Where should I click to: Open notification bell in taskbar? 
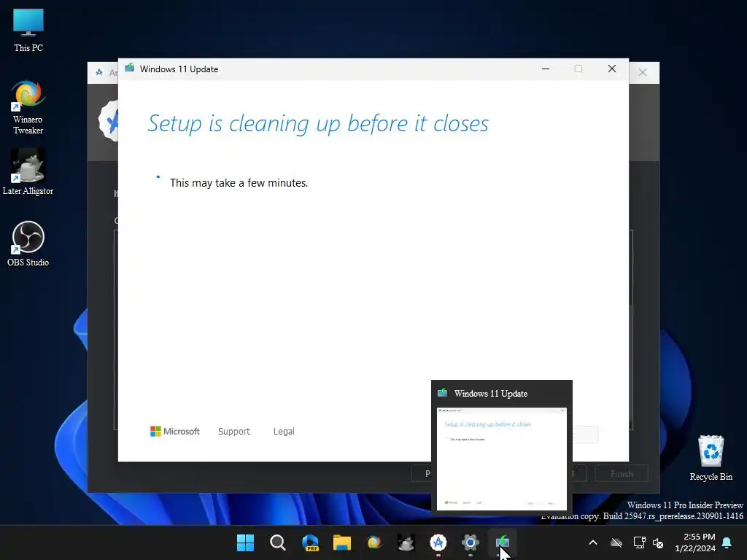point(727,542)
